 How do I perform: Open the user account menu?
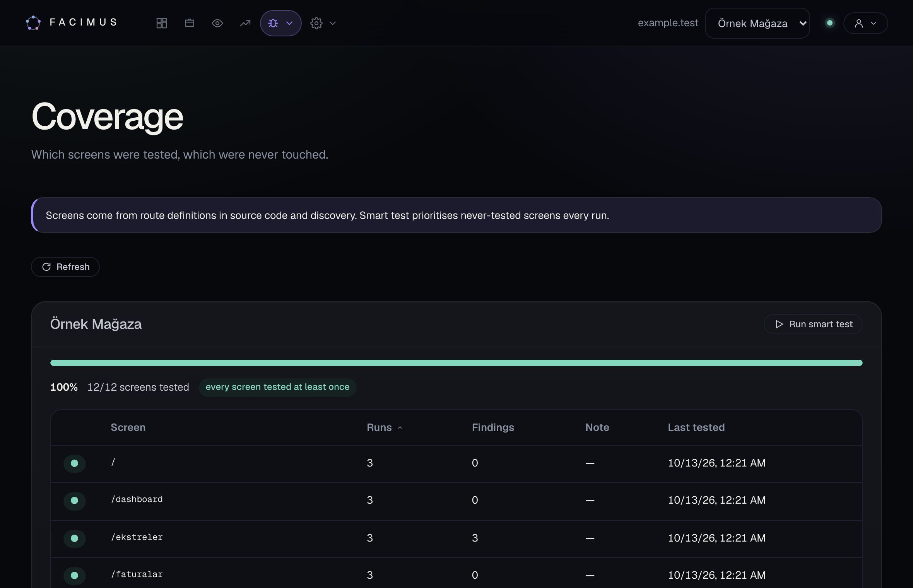tap(866, 23)
